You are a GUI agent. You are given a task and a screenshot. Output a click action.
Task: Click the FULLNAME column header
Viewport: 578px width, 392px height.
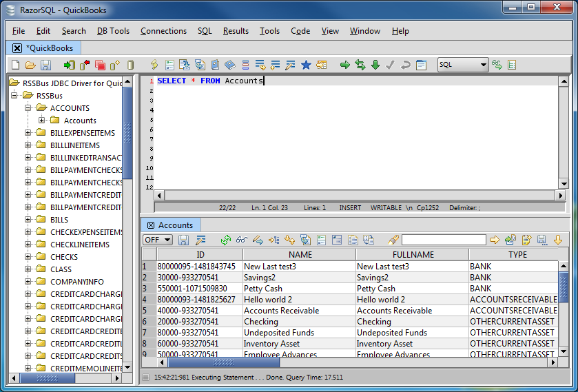(x=412, y=255)
